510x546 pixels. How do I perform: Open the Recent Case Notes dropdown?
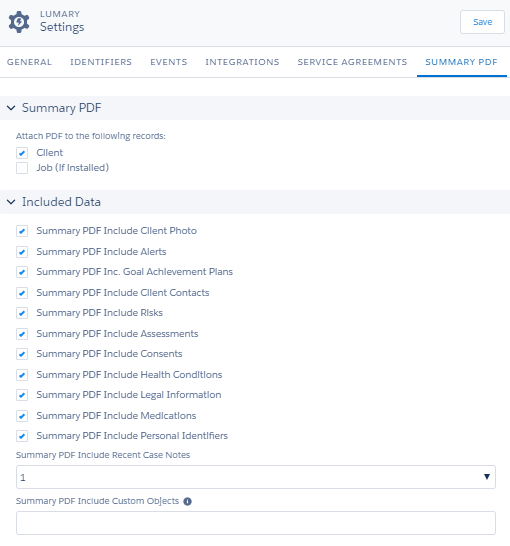click(x=256, y=477)
